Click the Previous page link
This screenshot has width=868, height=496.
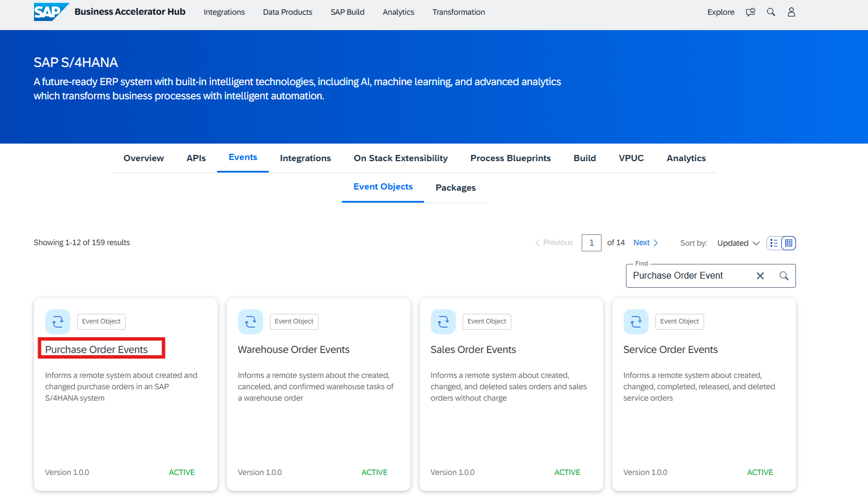tap(554, 242)
